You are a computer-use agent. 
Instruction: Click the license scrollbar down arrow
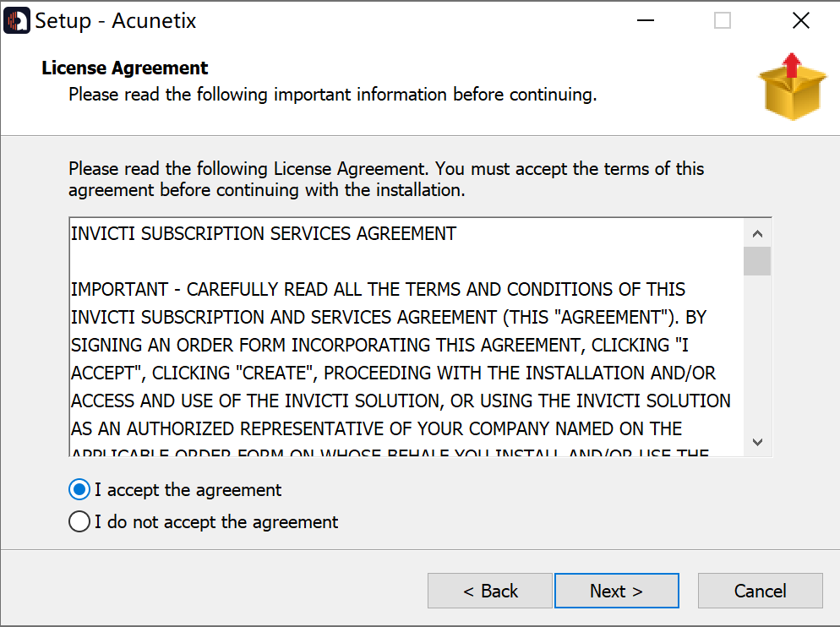(757, 442)
